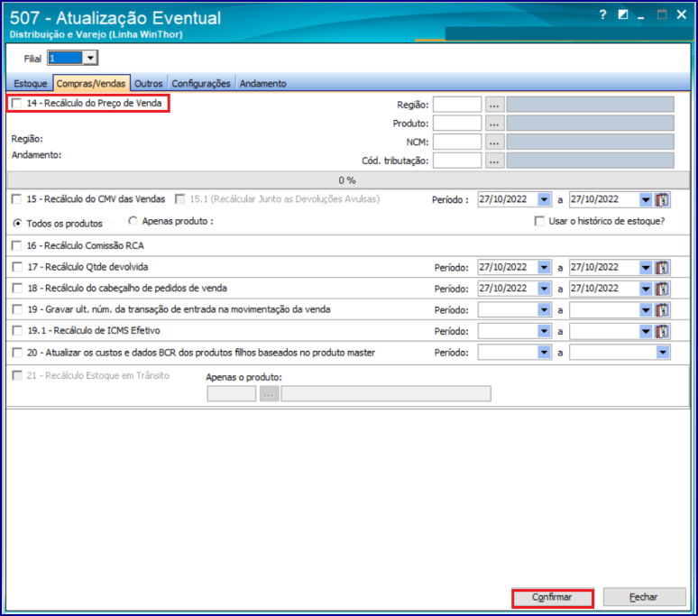Check 17 - Recálculo Qtde devolvida
This screenshot has height=616, width=698.
[x=17, y=267]
